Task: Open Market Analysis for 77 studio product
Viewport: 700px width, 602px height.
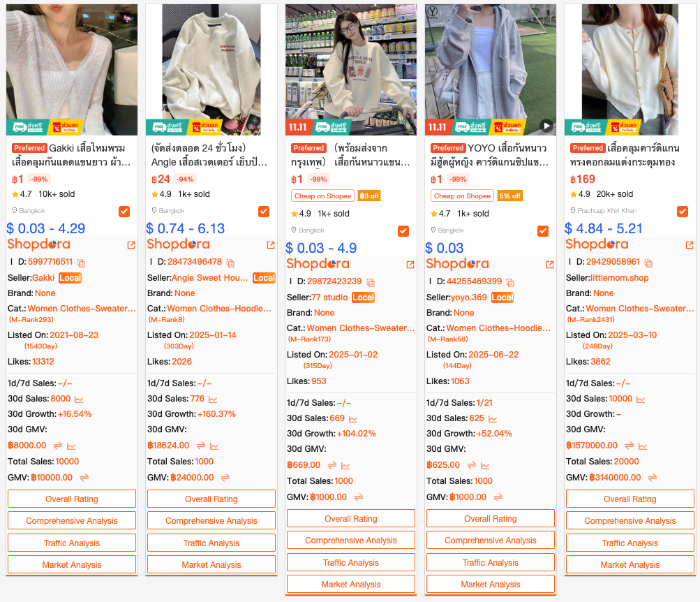Action: pyautogui.click(x=351, y=584)
